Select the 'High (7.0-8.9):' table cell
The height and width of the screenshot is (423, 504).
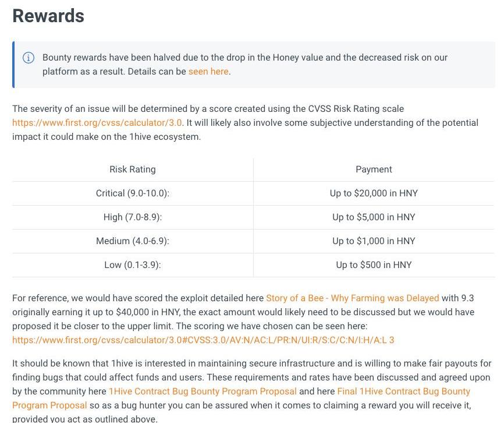pyautogui.click(x=133, y=217)
